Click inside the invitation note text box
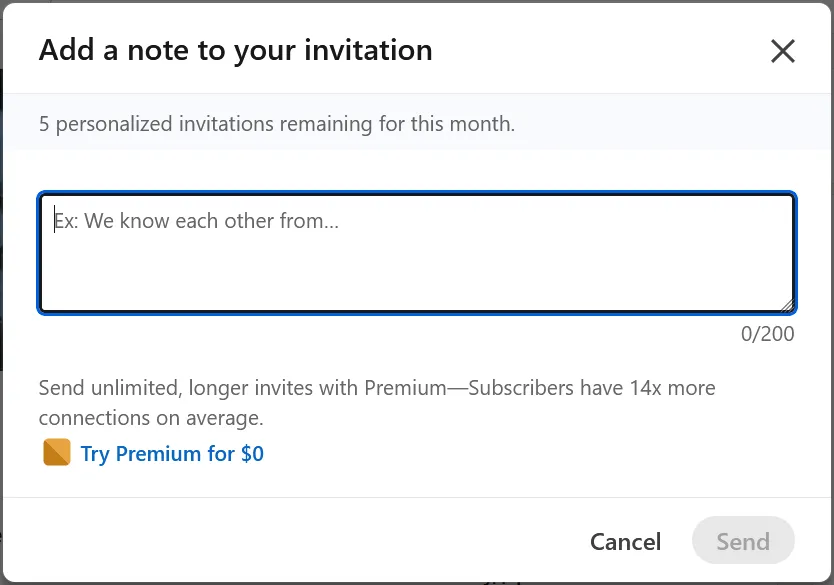This screenshot has width=834, height=585. (x=417, y=250)
